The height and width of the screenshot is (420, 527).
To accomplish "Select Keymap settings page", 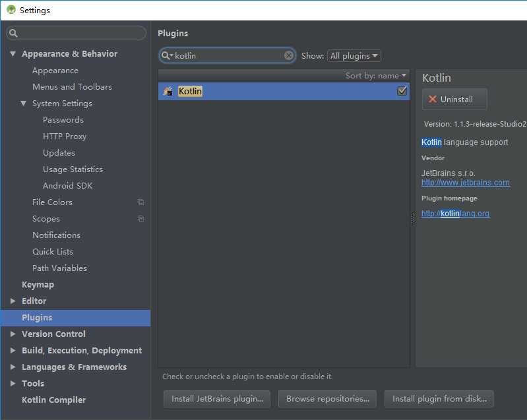I will point(38,285).
